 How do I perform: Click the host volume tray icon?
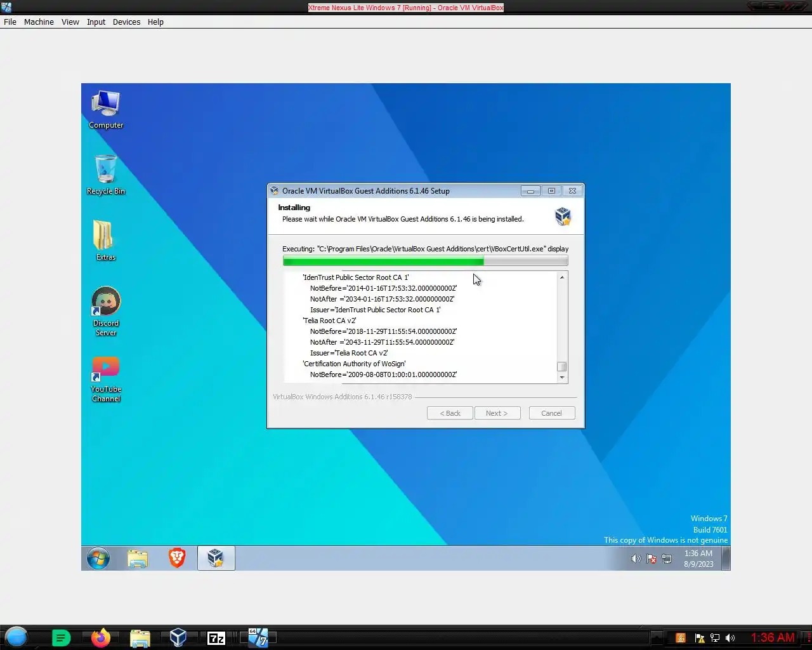click(730, 638)
